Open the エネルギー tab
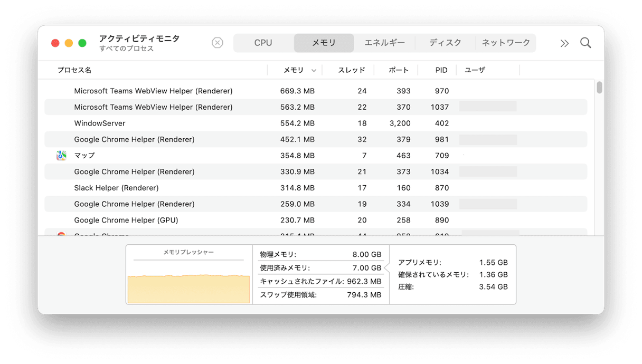Image resolution: width=642 pixels, height=364 pixels. coord(384,43)
